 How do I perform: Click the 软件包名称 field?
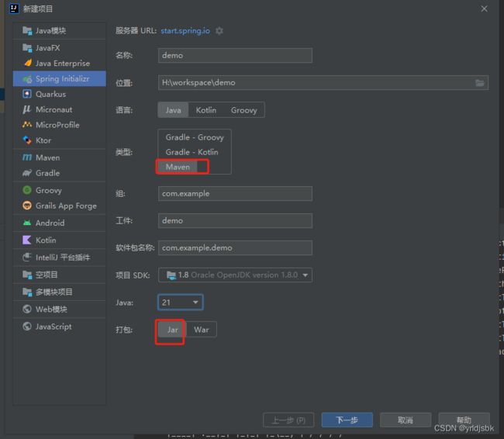235,247
